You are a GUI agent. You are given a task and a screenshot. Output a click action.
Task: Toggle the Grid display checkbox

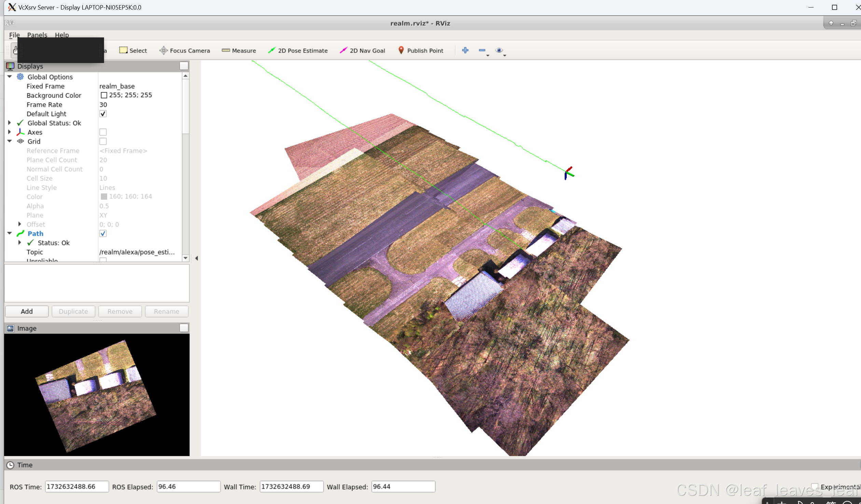pyautogui.click(x=103, y=141)
